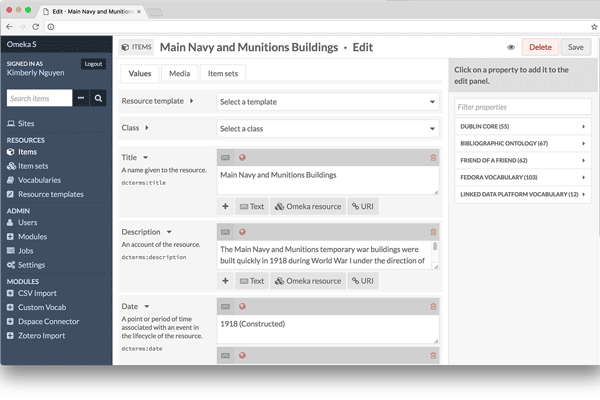Click the search magnifier icon in sidebar
Image resolution: width=600 pixels, height=400 pixels.
[98, 98]
